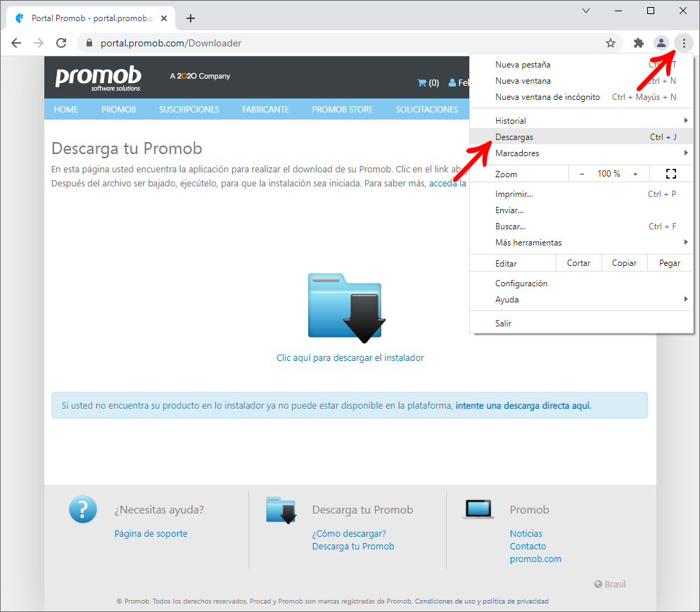The height and width of the screenshot is (612, 700).
Task: Open Nueva ventana de incógnito
Action: [x=581, y=97]
